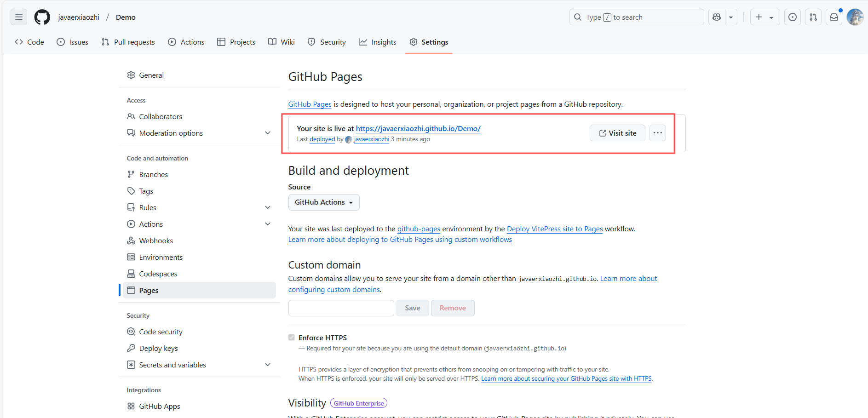Open the Create new plus menu

(x=765, y=17)
